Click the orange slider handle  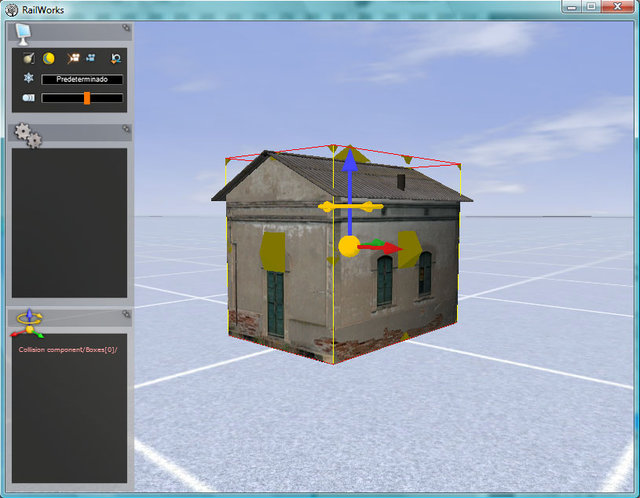point(87,98)
